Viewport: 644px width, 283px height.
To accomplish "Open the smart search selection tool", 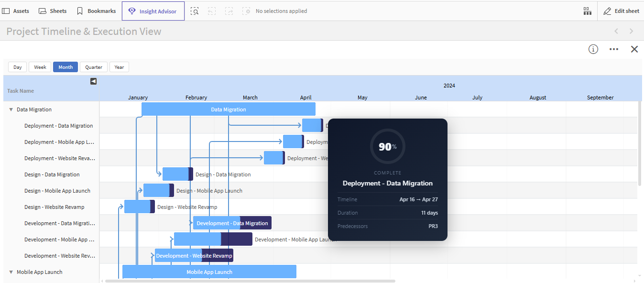I will [195, 11].
